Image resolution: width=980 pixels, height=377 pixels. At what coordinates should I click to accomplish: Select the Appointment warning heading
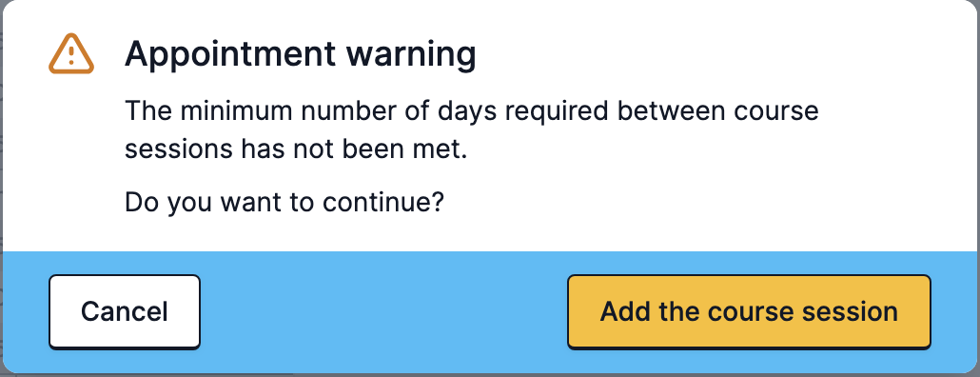click(x=300, y=54)
